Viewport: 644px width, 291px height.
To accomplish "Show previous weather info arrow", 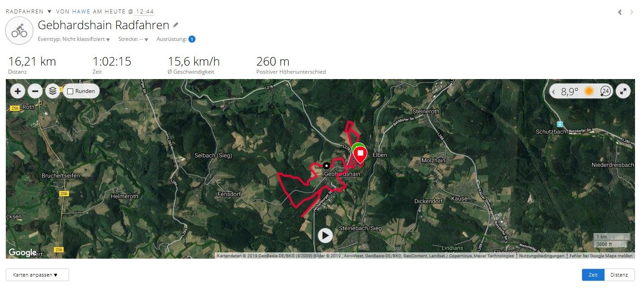I will (x=554, y=92).
